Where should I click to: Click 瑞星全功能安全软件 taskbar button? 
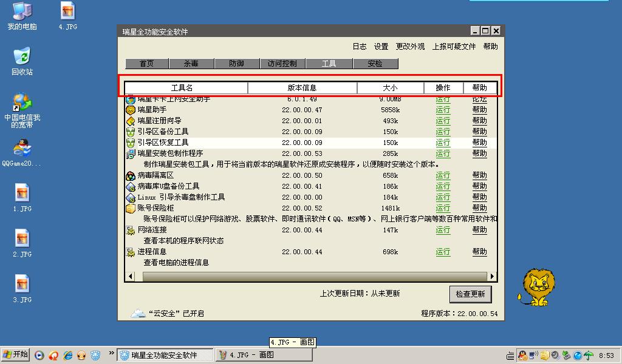coord(165,355)
